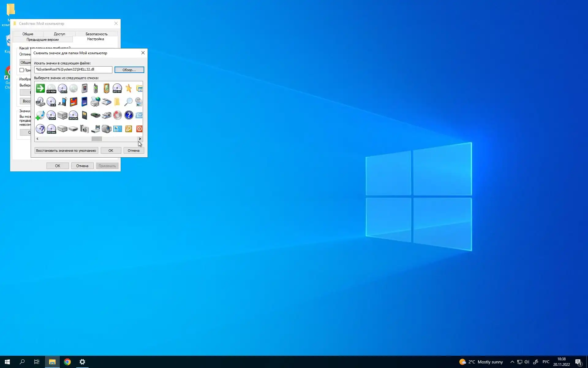
Task: Choose the music CD with plus icon
Action: [40, 115]
